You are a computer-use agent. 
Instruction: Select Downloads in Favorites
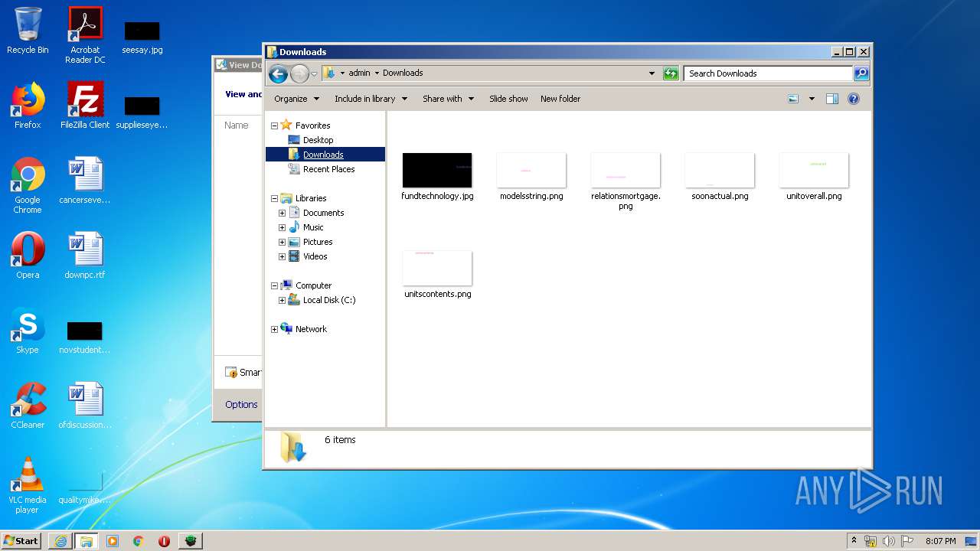(323, 155)
